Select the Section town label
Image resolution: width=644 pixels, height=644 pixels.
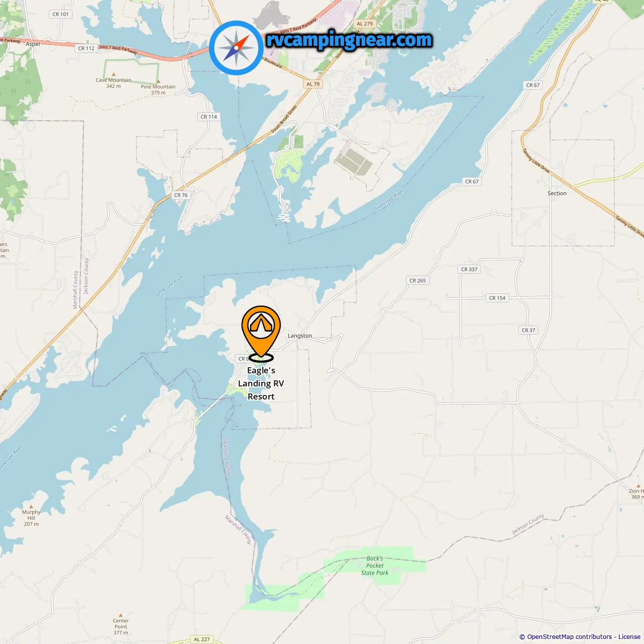click(557, 193)
